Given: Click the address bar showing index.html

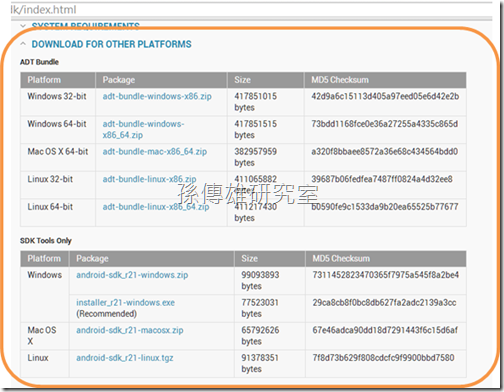Looking at the screenshot, I should (x=251, y=10).
